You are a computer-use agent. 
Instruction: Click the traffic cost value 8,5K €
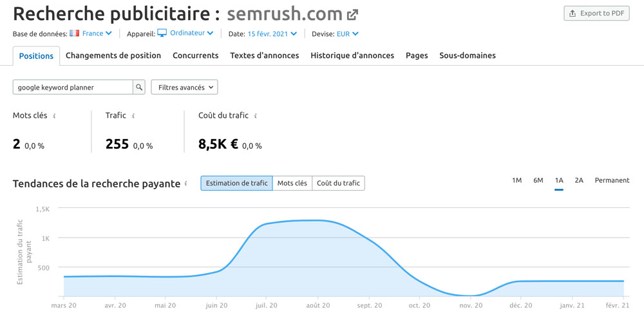(218, 144)
